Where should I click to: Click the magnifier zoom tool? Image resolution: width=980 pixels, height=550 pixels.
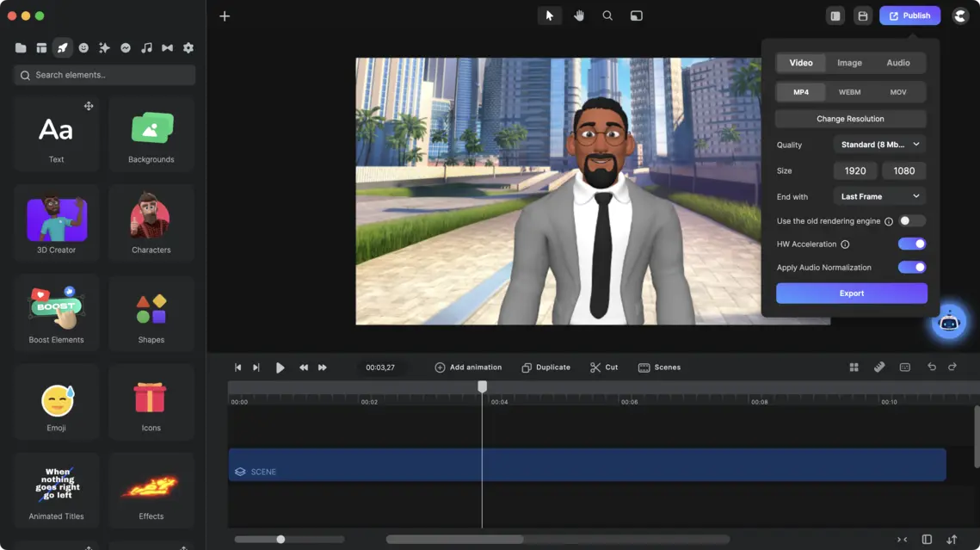(607, 15)
